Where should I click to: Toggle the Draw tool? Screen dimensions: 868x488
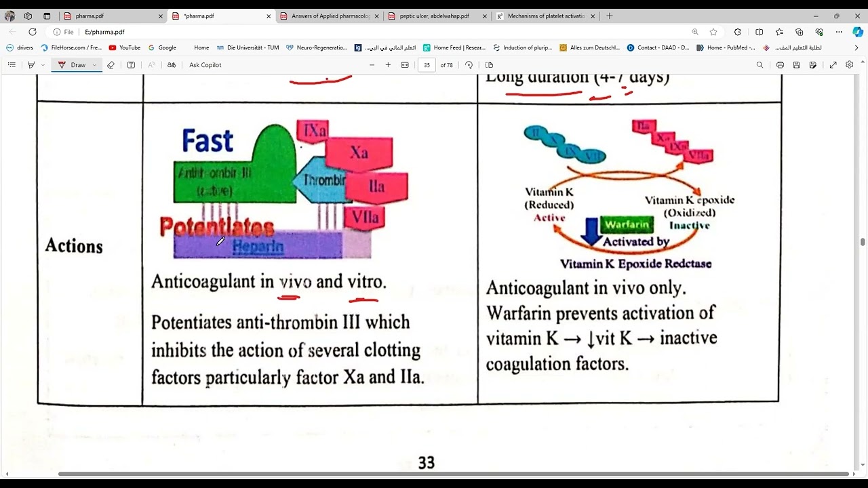(x=72, y=65)
